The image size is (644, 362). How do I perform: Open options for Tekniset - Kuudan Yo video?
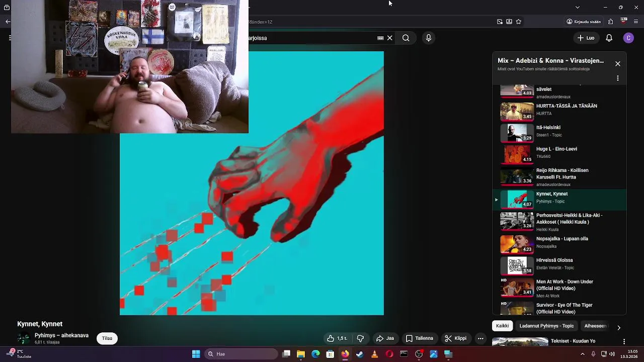(x=624, y=341)
